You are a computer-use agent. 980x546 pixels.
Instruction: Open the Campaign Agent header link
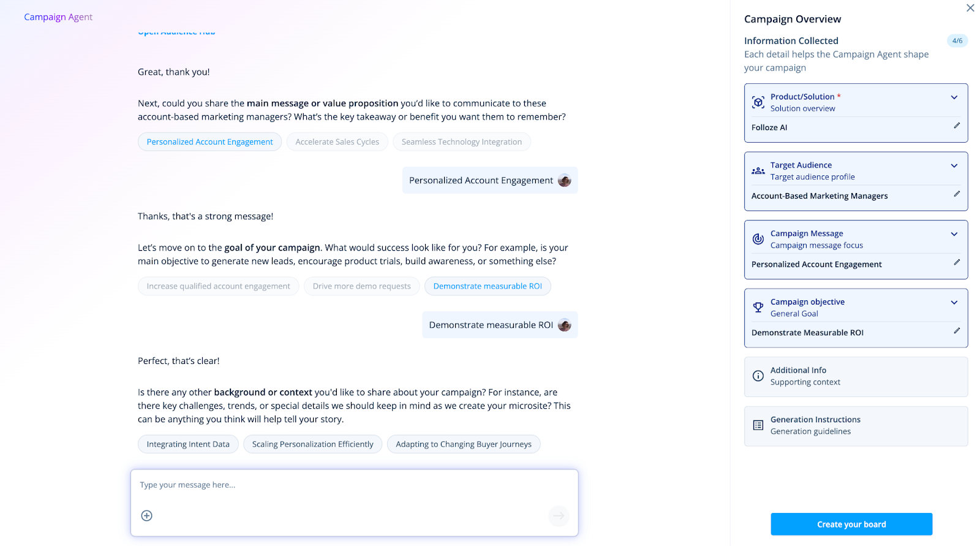pos(58,17)
